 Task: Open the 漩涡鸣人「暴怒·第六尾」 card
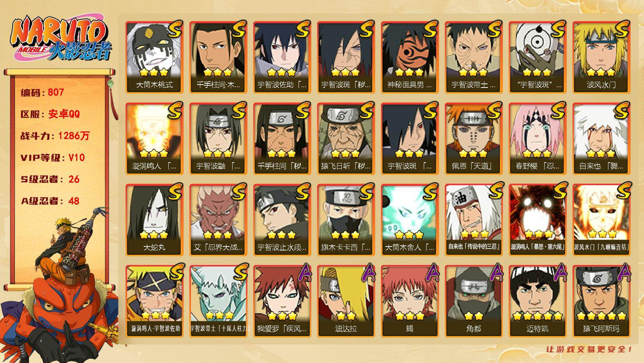click(x=537, y=220)
